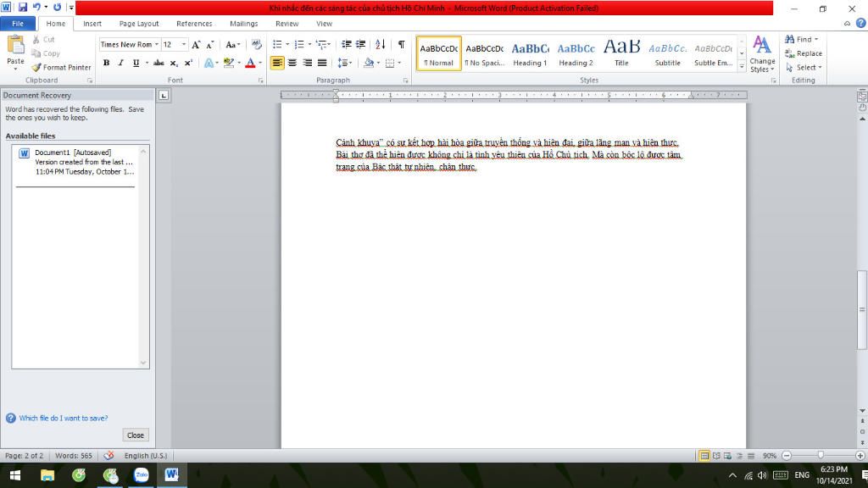Screen dimensions: 868x488
Task: Toggle Bold formatting
Action: 106,63
